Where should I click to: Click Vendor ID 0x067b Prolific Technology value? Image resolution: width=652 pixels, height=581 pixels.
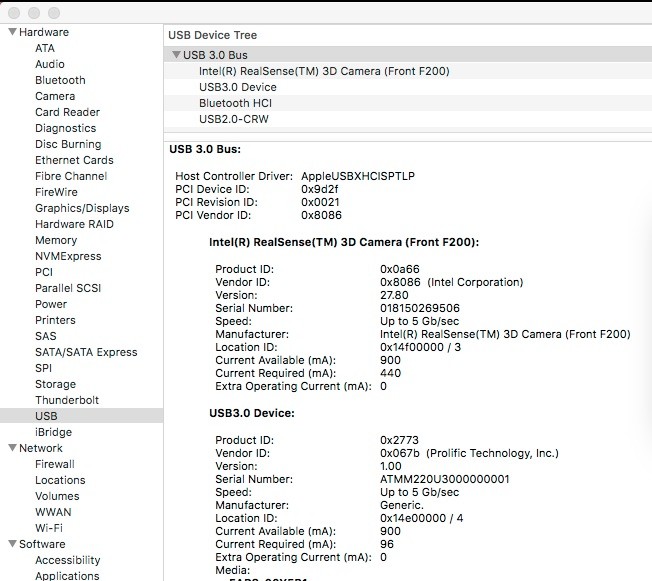pos(469,453)
